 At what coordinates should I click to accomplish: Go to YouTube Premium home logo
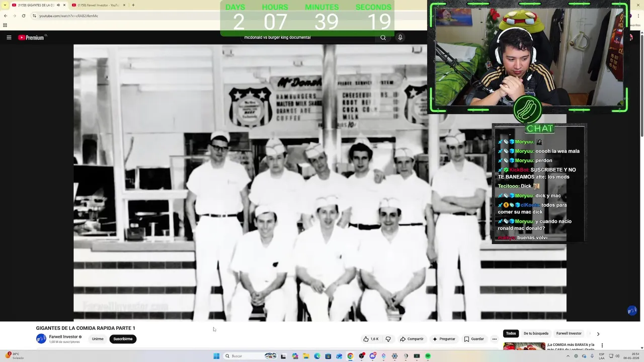click(x=32, y=37)
